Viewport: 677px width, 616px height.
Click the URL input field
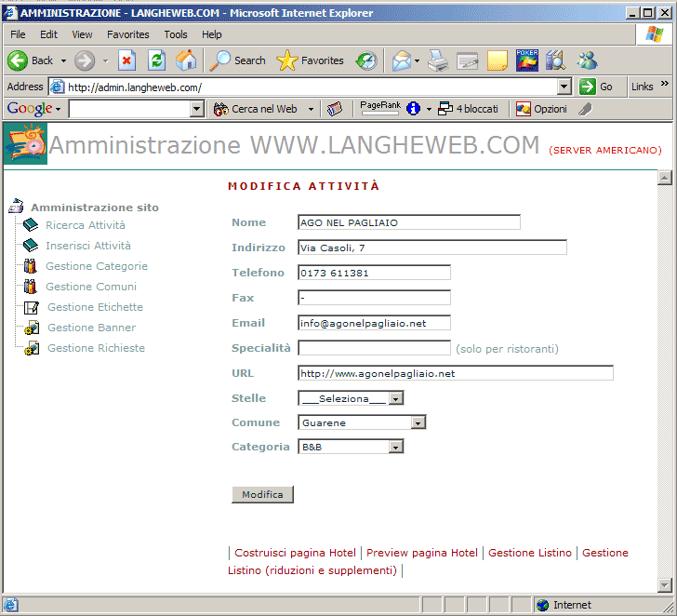pyautogui.click(x=456, y=373)
